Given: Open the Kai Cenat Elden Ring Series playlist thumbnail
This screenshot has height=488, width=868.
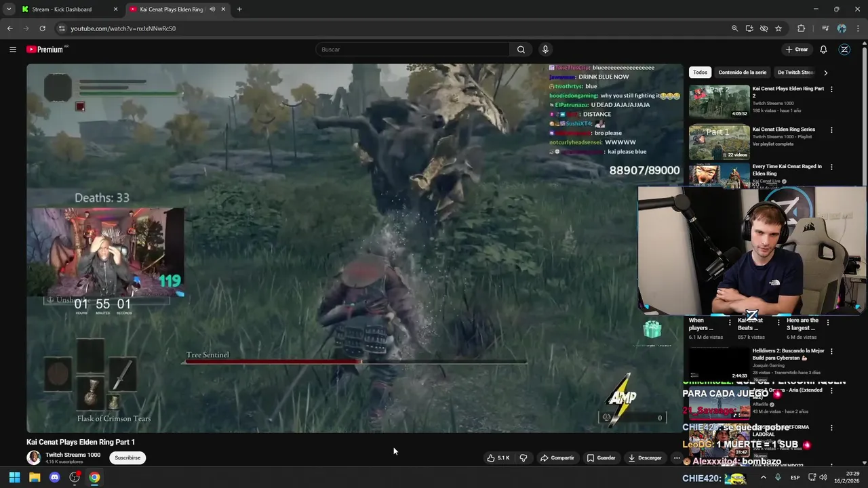Looking at the screenshot, I should 719,142.
